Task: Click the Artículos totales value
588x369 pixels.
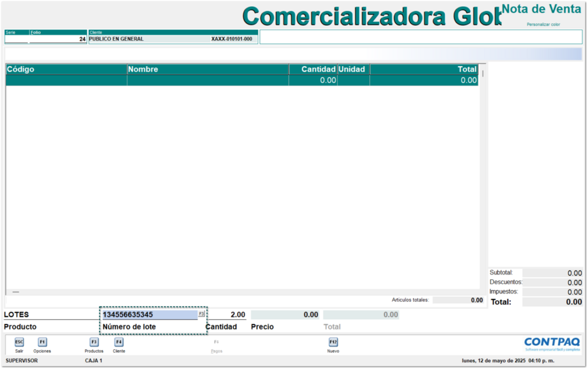Action: (458, 300)
